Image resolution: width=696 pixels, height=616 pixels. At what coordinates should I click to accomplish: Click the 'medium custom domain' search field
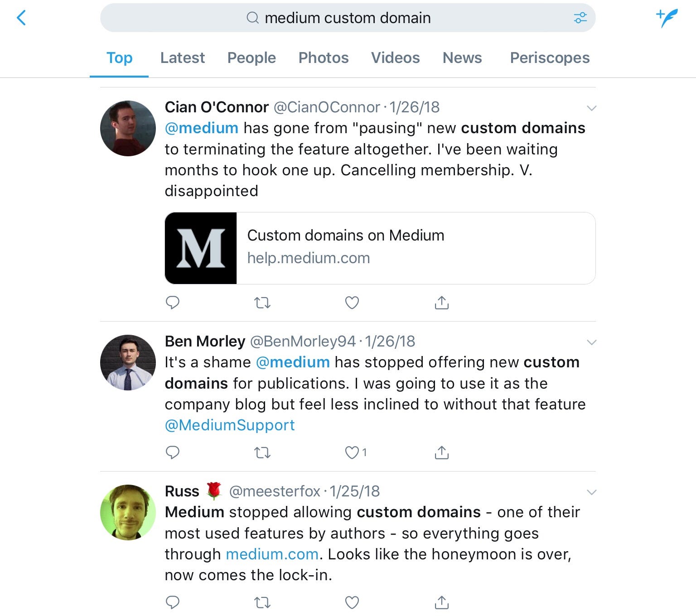[347, 18]
